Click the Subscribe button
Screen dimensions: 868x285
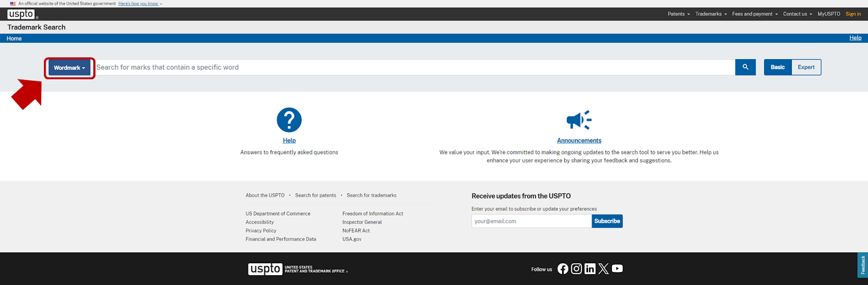click(x=607, y=221)
